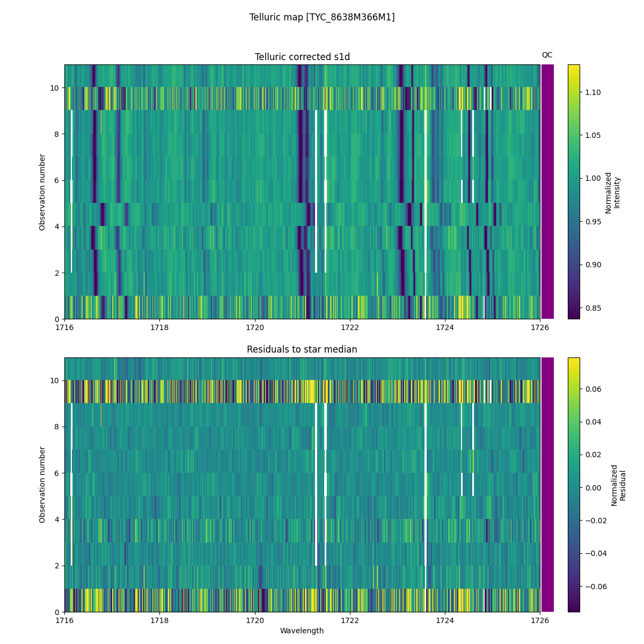Click the 1720 x-tick under the Residuals plot
This screenshot has width=644, height=644.
[254, 620]
